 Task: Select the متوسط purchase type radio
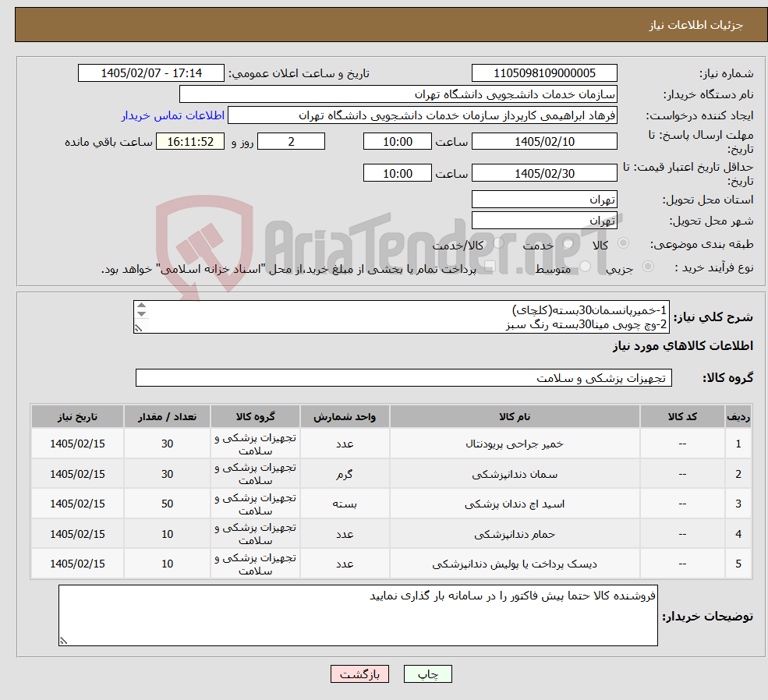[586, 266]
